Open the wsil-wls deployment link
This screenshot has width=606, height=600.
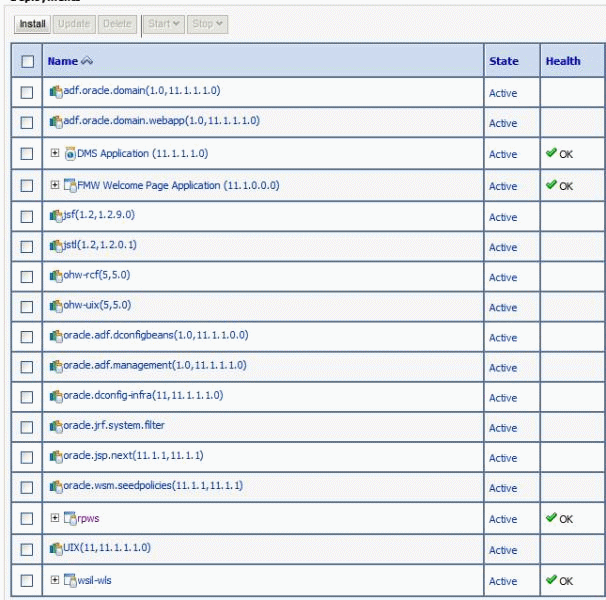click(x=94, y=580)
